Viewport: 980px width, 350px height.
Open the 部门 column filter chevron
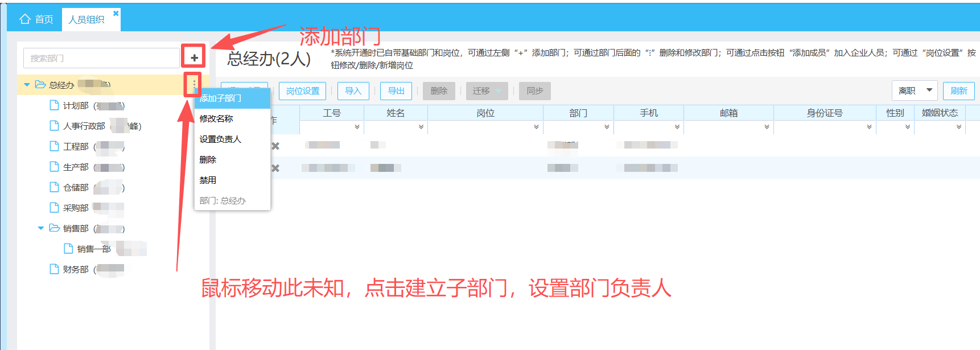[x=607, y=127]
